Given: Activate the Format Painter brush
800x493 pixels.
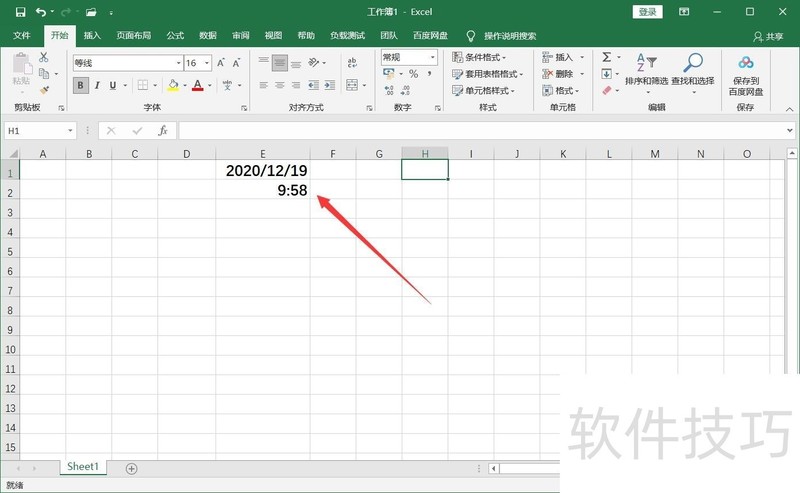Looking at the screenshot, I should [44, 90].
